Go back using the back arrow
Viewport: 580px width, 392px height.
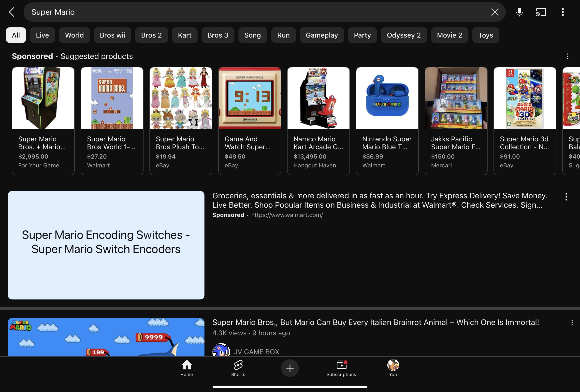click(x=12, y=12)
